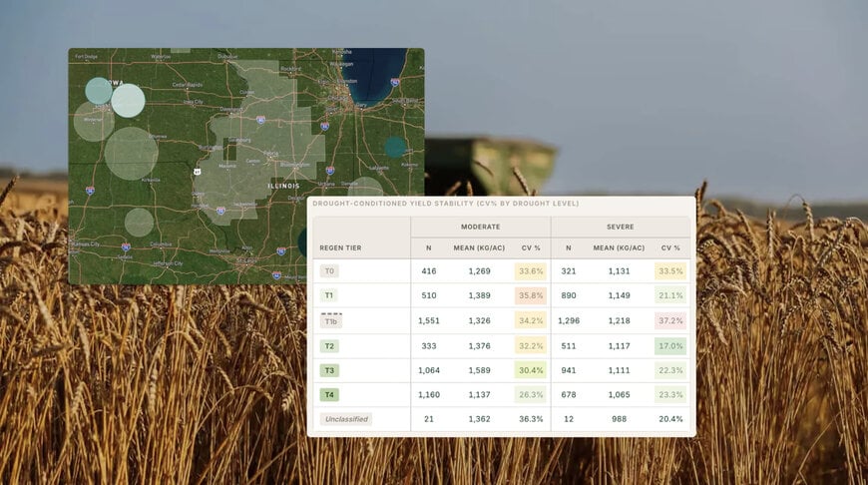
Task: Click the teal bubble beside the IOWA label
Action: [x=99, y=91]
